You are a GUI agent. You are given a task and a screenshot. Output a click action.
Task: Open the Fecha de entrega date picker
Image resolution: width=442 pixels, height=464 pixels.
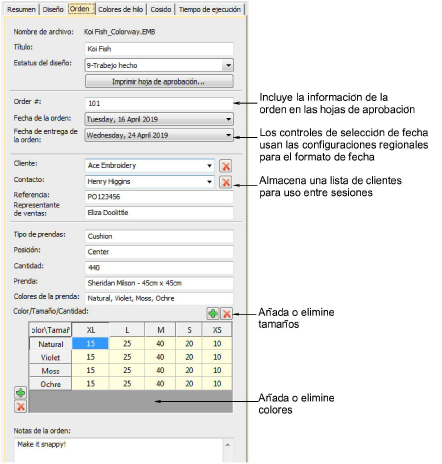[228, 135]
